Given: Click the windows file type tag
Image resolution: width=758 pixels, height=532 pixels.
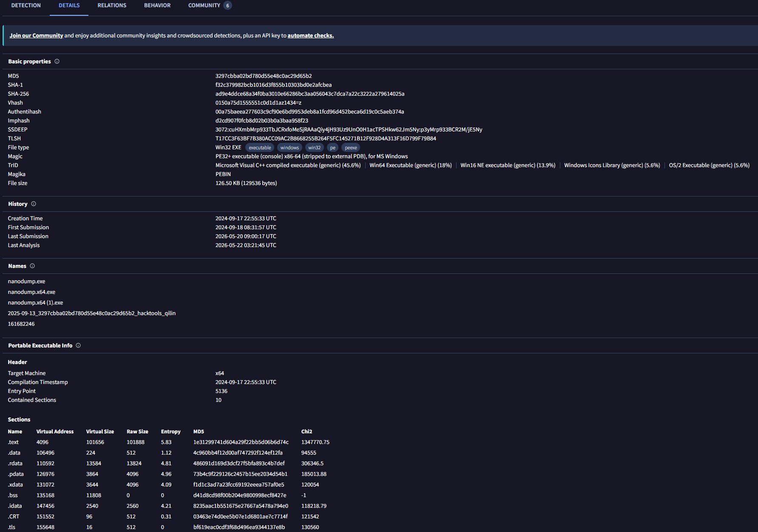Looking at the screenshot, I should pyautogui.click(x=290, y=148).
